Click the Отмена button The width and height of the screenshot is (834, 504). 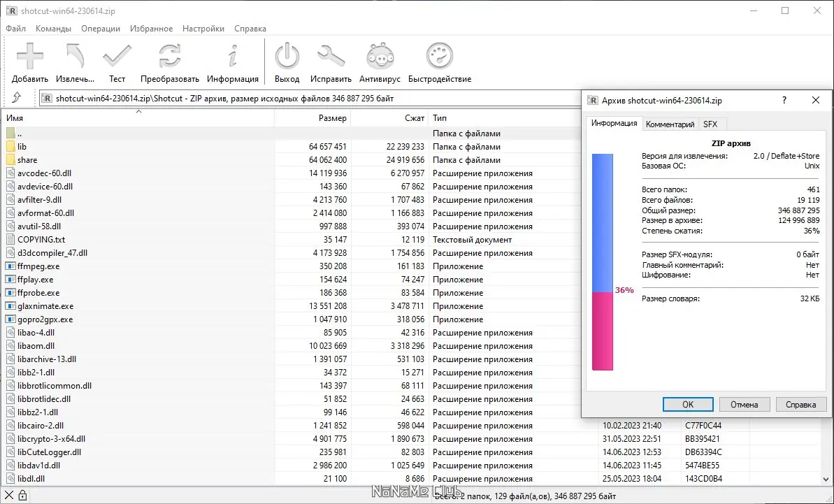point(744,405)
